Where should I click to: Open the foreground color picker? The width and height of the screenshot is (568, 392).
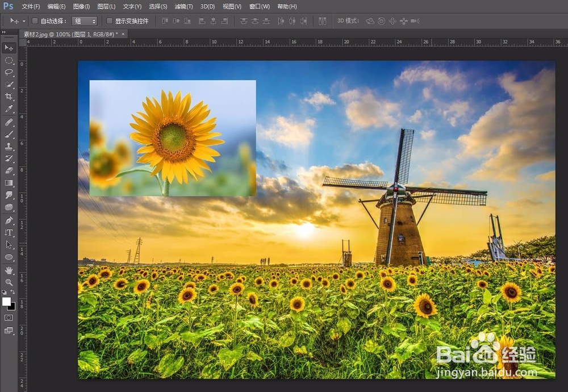tap(6, 302)
